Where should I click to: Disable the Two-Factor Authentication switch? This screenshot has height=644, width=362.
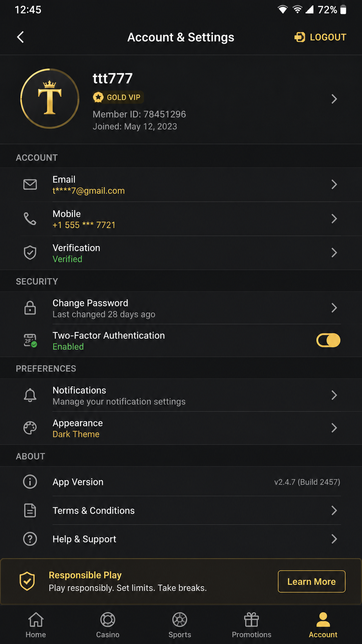pos(328,340)
